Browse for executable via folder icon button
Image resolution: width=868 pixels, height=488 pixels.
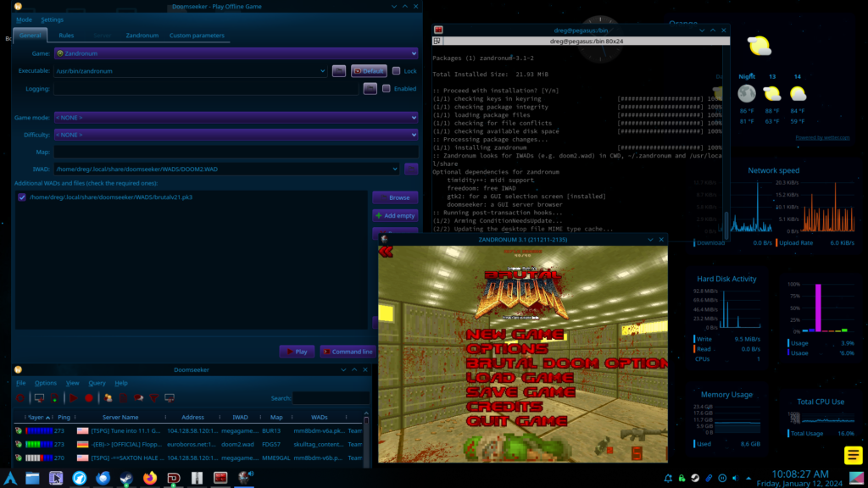(339, 71)
